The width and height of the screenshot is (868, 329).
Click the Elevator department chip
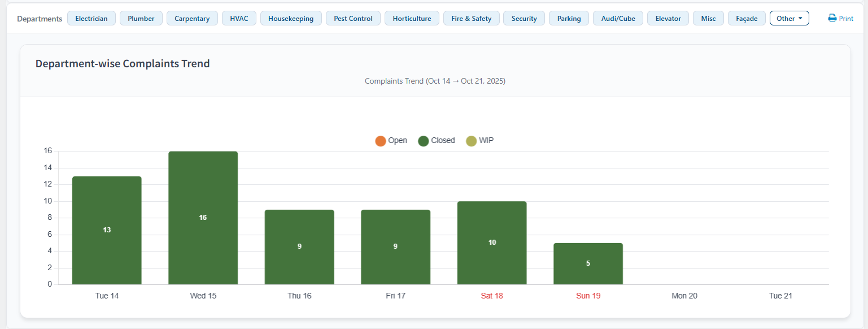[668, 18]
